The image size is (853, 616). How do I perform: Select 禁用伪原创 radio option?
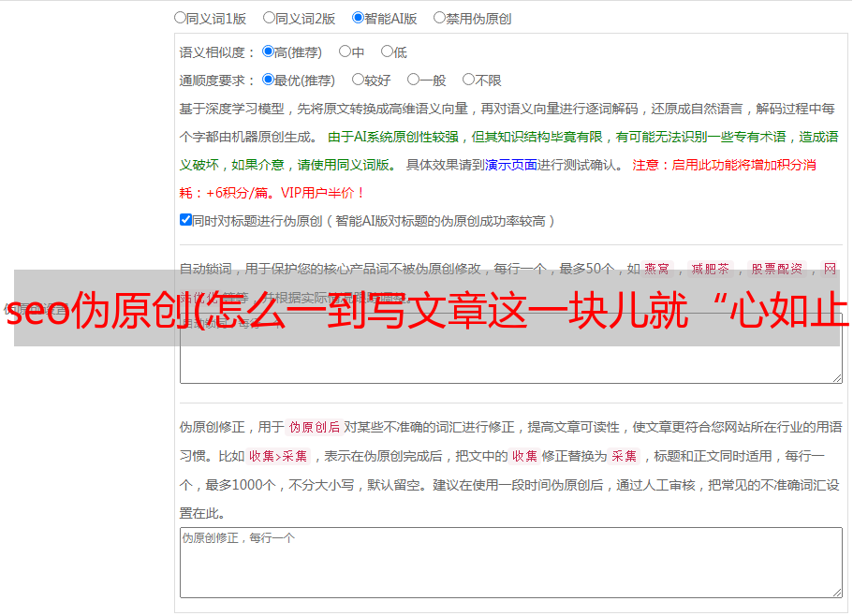click(x=439, y=18)
